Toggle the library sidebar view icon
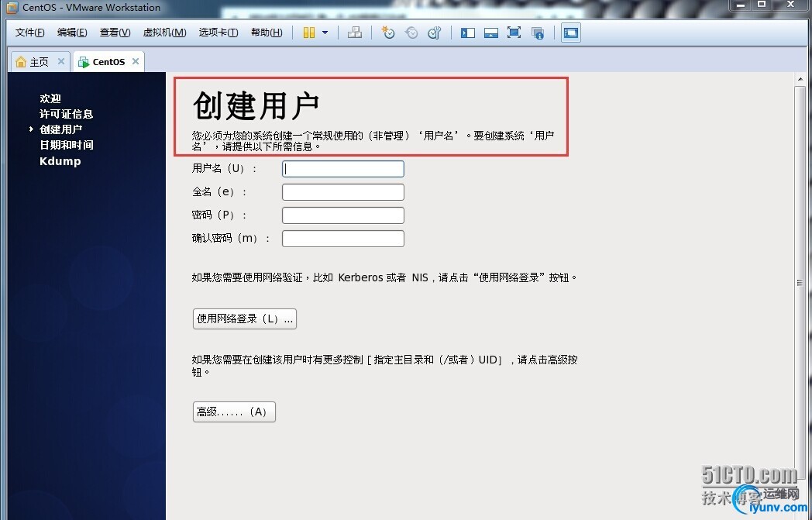The image size is (812, 520). point(468,33)
